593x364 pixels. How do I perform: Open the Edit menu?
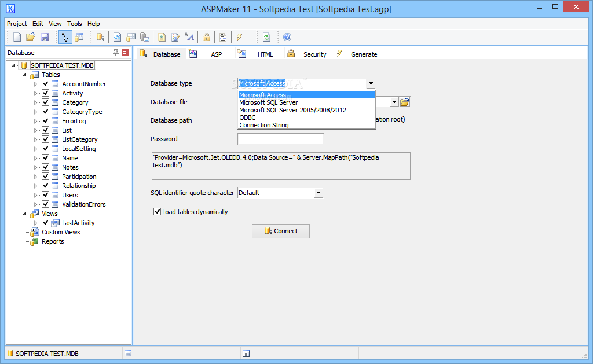[x=38, y=24]
